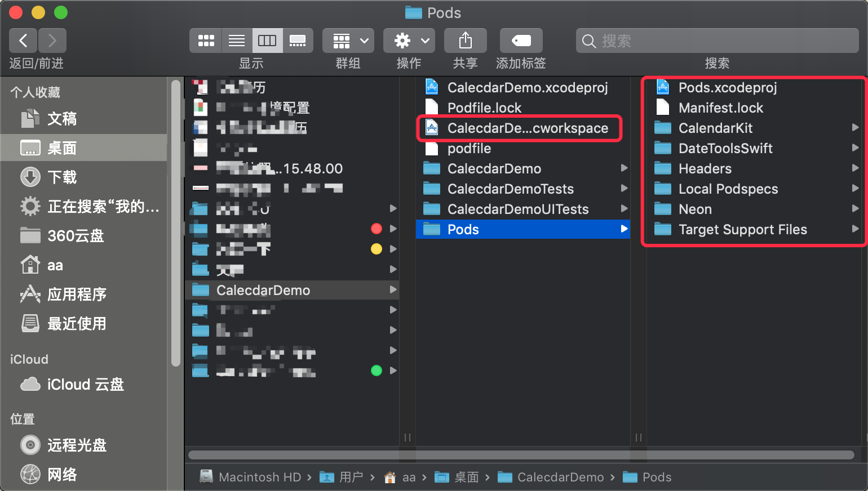Viewport: 868px width, 491px height.
Task: Expand the CalendarKit folder arrow
Action: pyautogui.click(x=855, y=127)
